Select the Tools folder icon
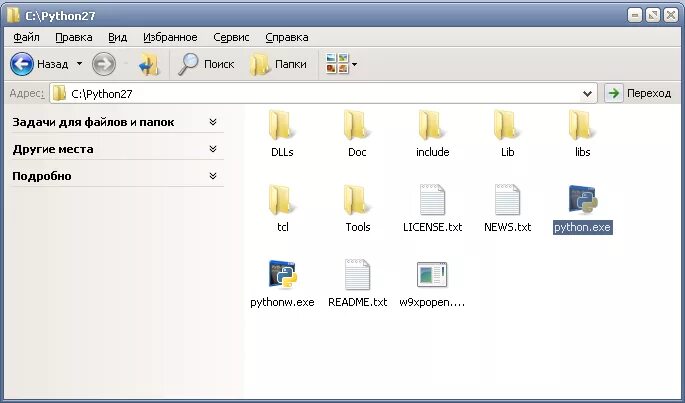 356,200
